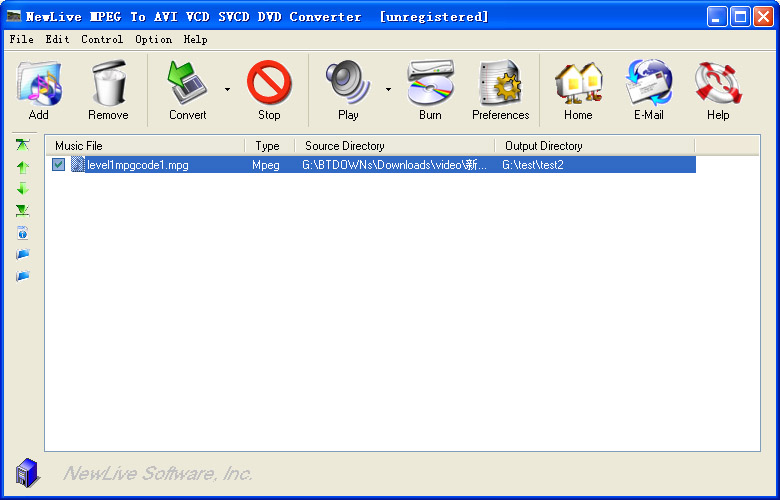Click the Mpeg type cell
This screenshot has width=780, height=500.
pyautogui.click(x=266, y=165)
